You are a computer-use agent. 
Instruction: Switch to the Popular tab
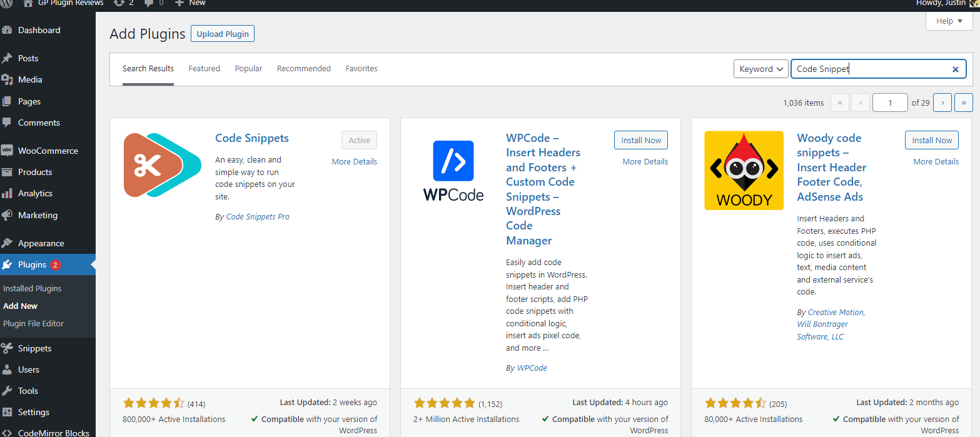pyautogui.click(x=249, y=69)
